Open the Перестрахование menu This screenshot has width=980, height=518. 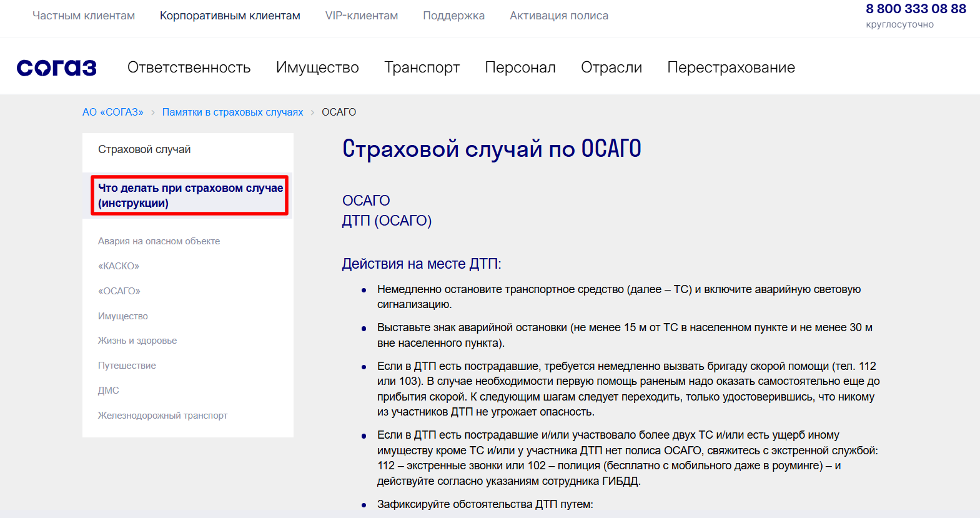pos(731,67)
